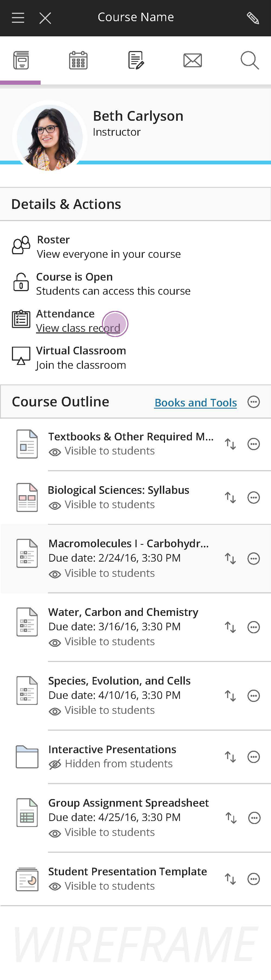Open more options for Student Presentation Template
This screenshot has width=271, height=980.
pos(253,879)
